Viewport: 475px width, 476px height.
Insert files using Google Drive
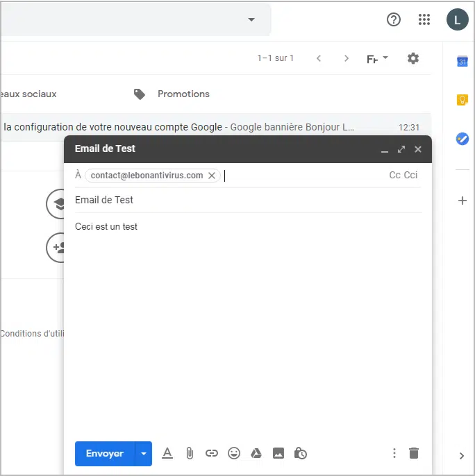coord(256,453)
